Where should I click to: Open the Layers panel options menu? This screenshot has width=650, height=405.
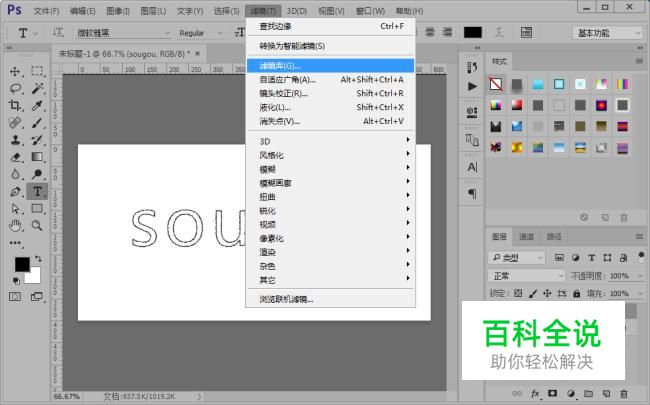tap(639, 237)
